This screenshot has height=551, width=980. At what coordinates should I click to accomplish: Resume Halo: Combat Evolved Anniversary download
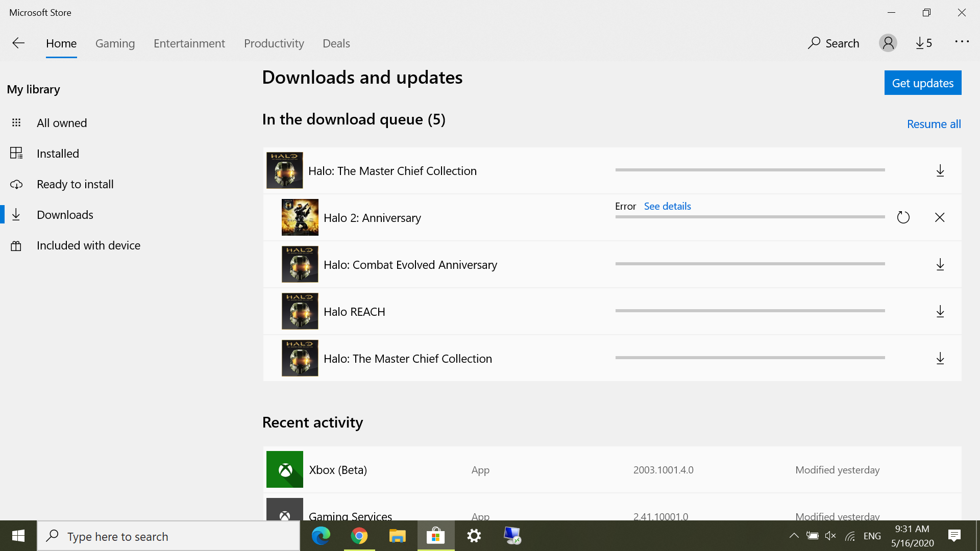[940, 264]
